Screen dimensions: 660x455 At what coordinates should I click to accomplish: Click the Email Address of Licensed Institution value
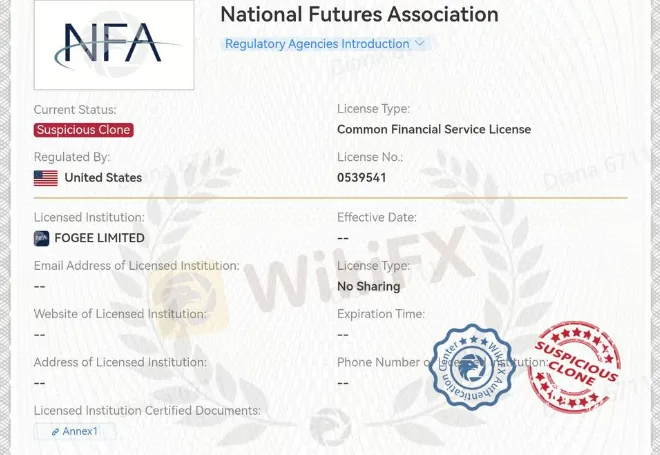click(x=40, y=286)
